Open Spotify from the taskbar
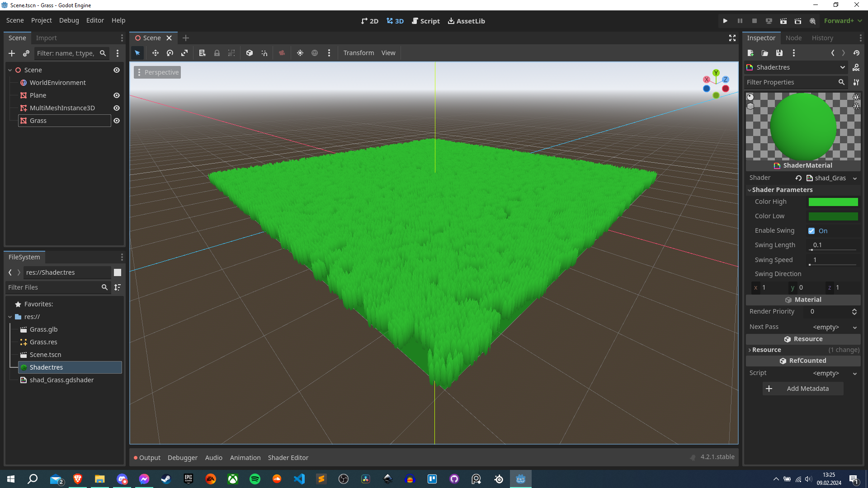The width and height of the screenshot is (868, 488). (x=255, y=479)
